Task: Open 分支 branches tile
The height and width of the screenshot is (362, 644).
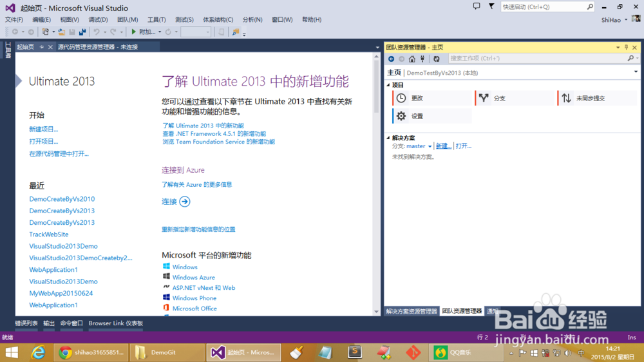Action: tap(515, 98)
